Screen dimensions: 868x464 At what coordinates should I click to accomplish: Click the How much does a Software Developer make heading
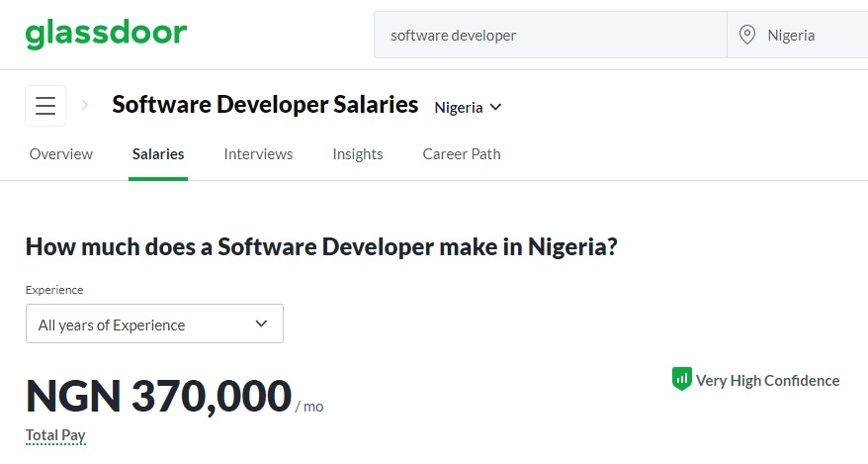pos(321,246)
